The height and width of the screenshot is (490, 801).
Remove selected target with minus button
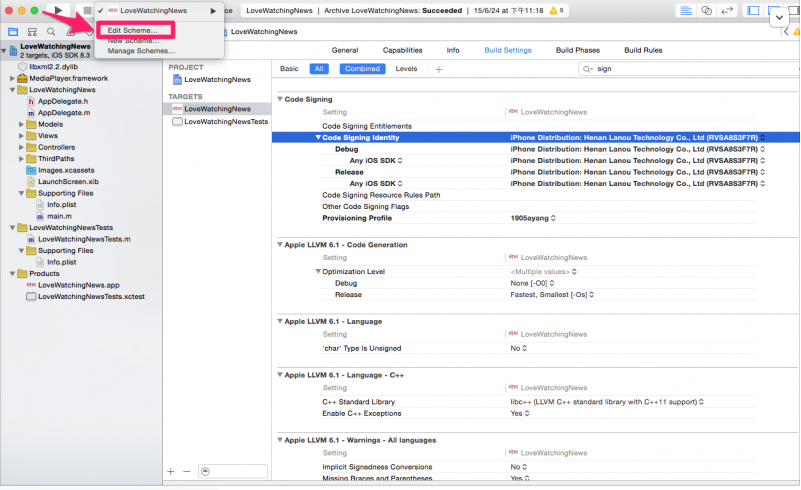pyautogui.click(x=186, y=472)
